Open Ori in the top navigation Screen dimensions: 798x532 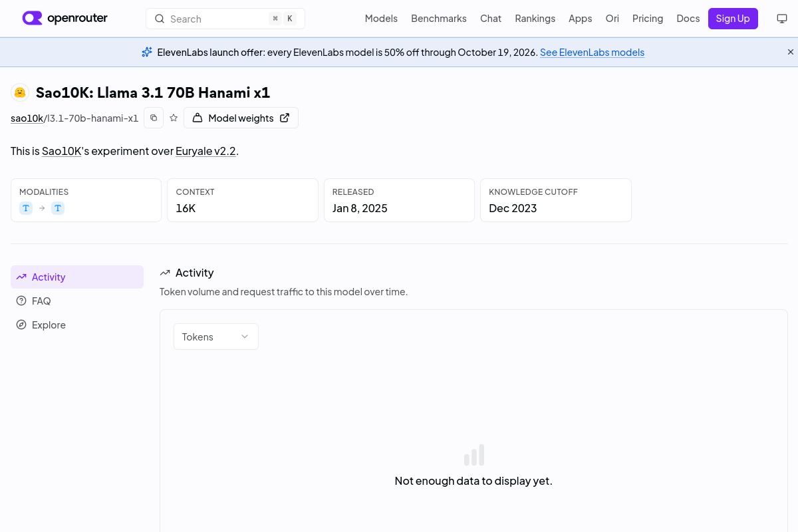tap(612, 19)
